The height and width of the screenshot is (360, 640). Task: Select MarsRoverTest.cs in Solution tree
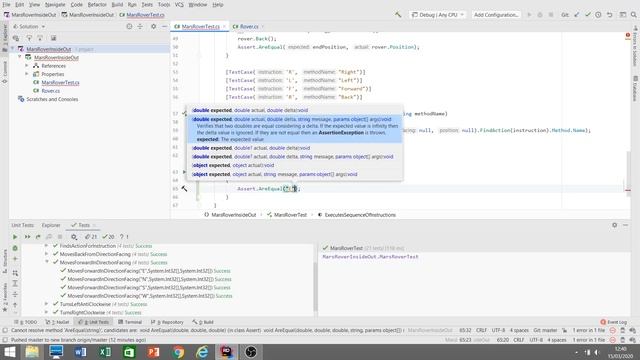pyautogui.click(x=60, y=82)
